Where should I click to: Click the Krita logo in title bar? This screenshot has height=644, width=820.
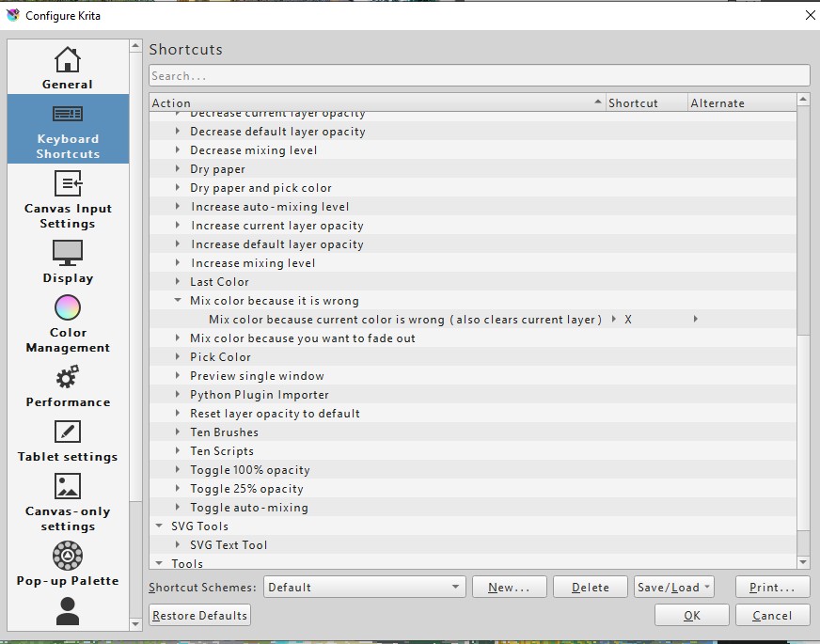13,15
